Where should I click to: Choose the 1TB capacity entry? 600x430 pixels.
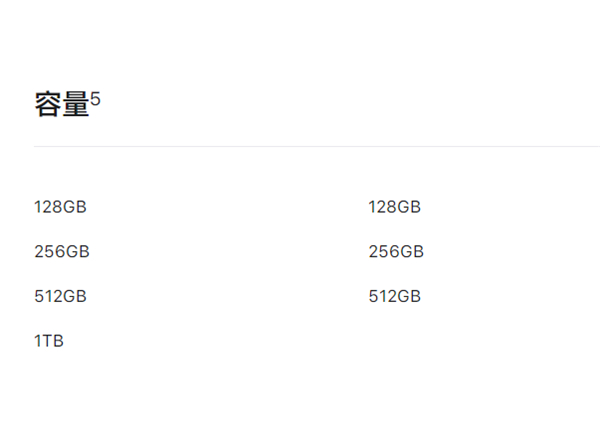click(x=49, y=341)
